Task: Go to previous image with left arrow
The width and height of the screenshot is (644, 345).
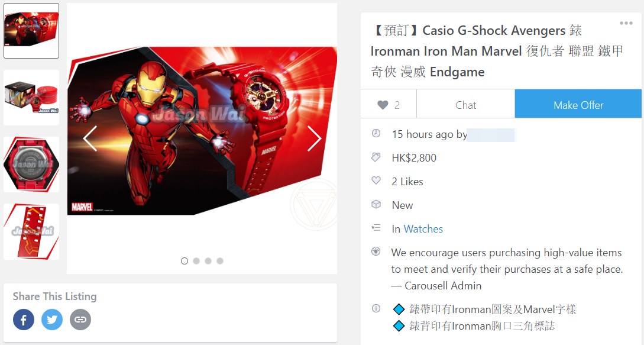Action: pyautogui.click(x=90, y=138)
